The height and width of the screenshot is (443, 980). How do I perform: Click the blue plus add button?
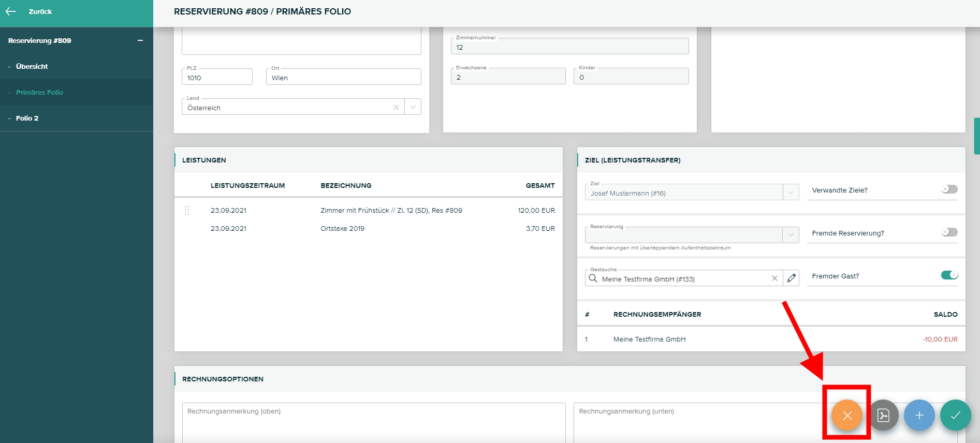(919, 415)
